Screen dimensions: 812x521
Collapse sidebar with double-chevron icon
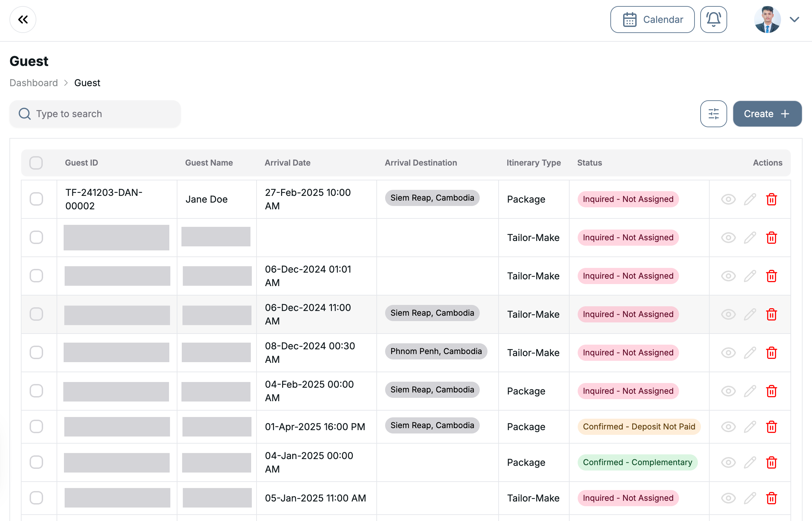tap(23, 20)
